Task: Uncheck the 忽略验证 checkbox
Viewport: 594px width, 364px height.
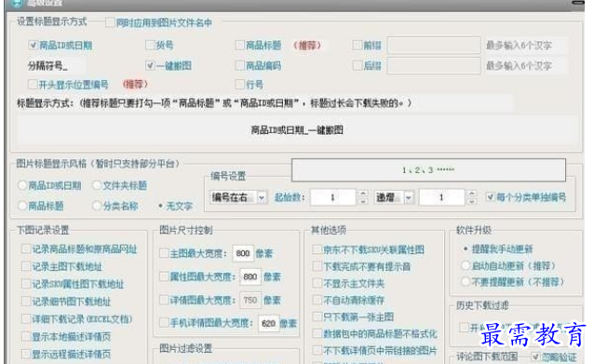Action: [x=535, y=357]
